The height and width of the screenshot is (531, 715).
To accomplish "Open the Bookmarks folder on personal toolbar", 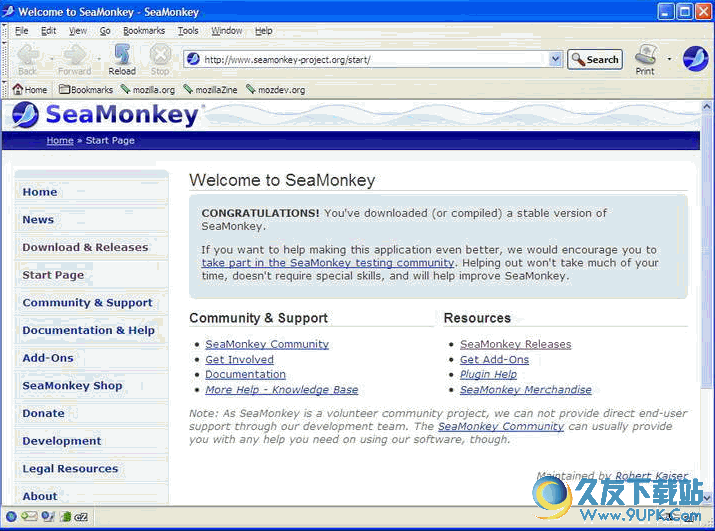I will 86,89.
